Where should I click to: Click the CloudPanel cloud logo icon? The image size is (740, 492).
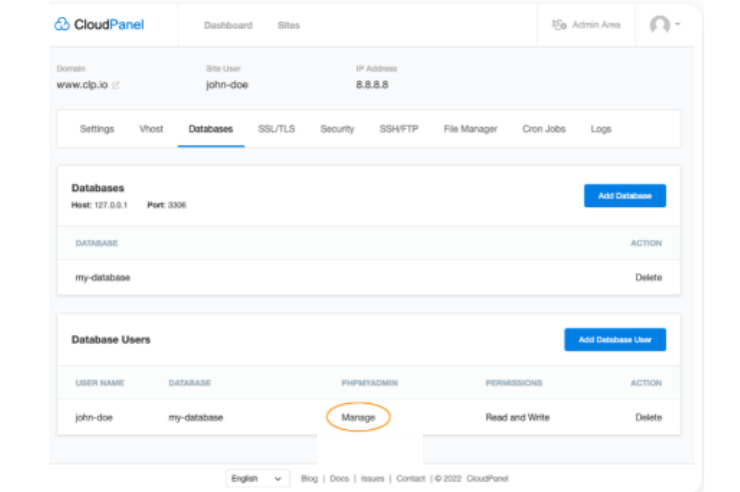coord(63,25)
